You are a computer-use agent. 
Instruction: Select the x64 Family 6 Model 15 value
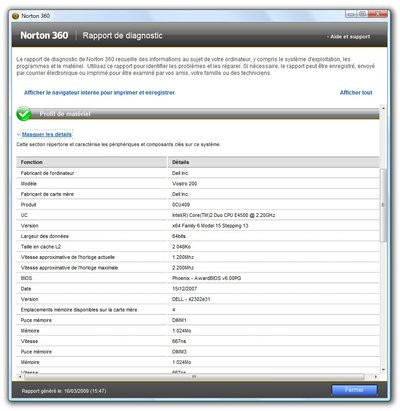point(210,226)
